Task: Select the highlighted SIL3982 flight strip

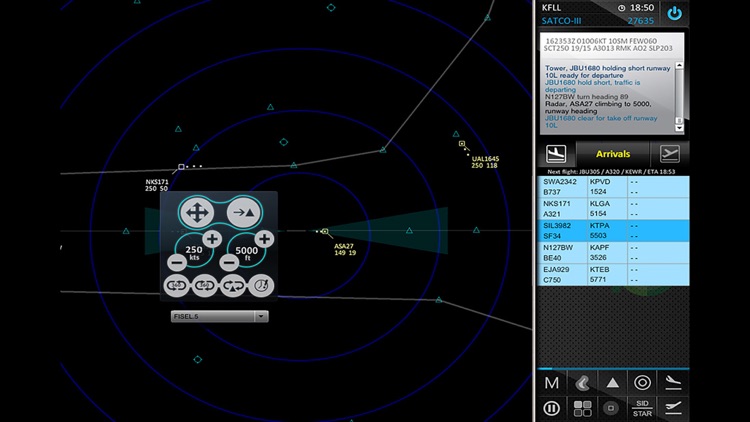Action: coord(613,231)
